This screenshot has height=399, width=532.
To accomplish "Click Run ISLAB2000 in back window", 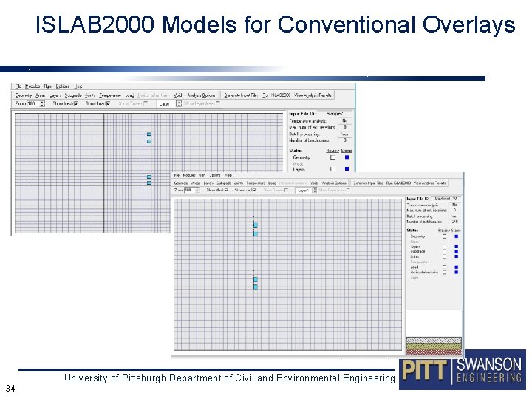I will [x=276, y=95].
